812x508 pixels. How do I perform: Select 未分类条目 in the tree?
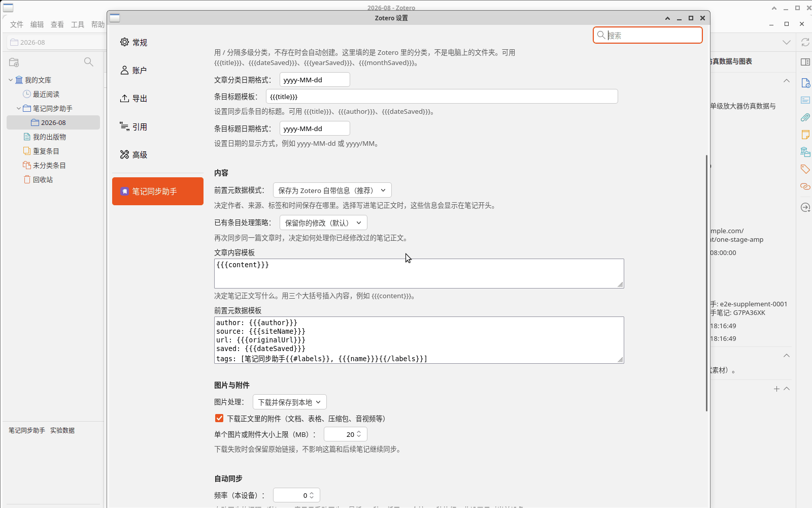53,165
